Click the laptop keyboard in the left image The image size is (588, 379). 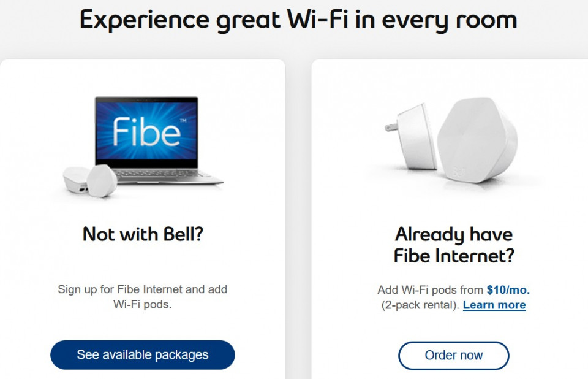click(x=157, y=174)
